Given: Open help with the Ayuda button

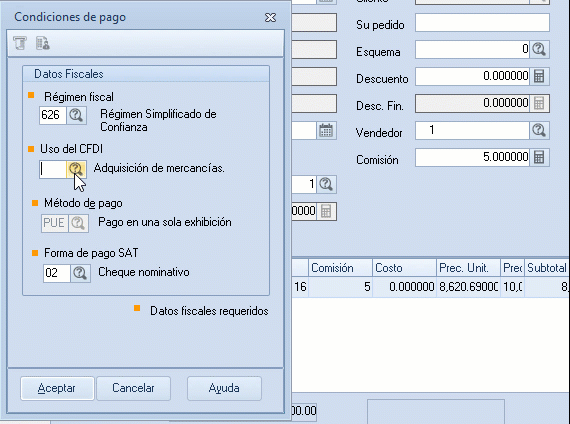Looking at the screenshot, I should (x=224, y=388).
